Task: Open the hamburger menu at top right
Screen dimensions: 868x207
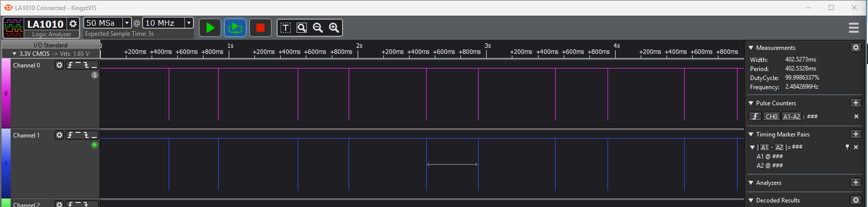Action: click(854, 28)
